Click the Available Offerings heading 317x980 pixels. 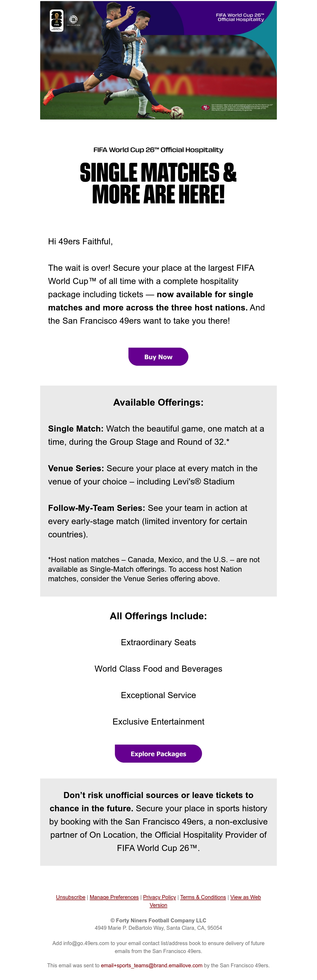pos(158,402)
